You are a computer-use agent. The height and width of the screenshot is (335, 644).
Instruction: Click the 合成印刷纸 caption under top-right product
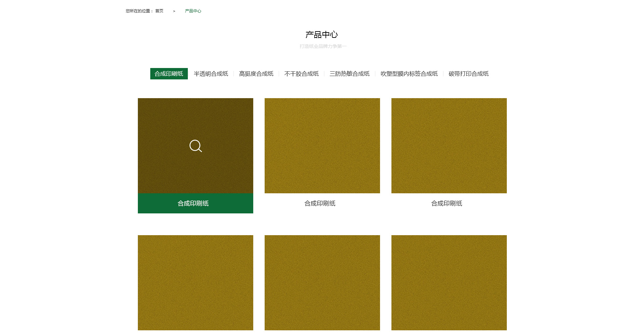pos(446,203)
